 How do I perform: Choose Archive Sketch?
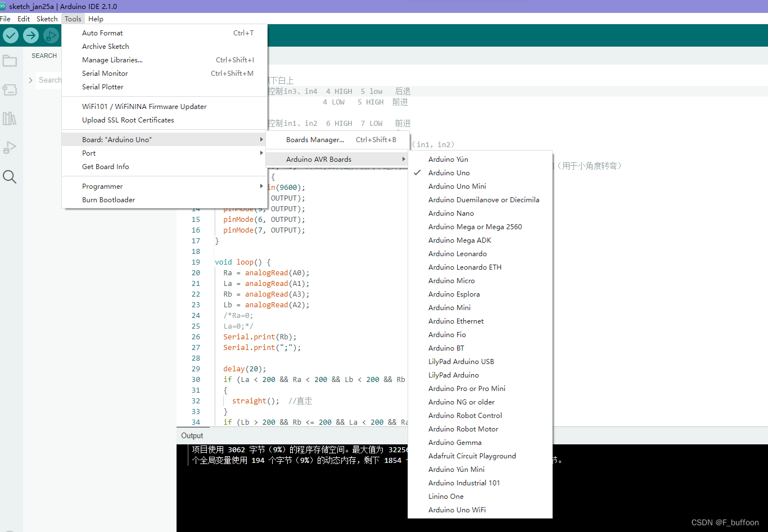pyautogui.click(x=164, y=46)
